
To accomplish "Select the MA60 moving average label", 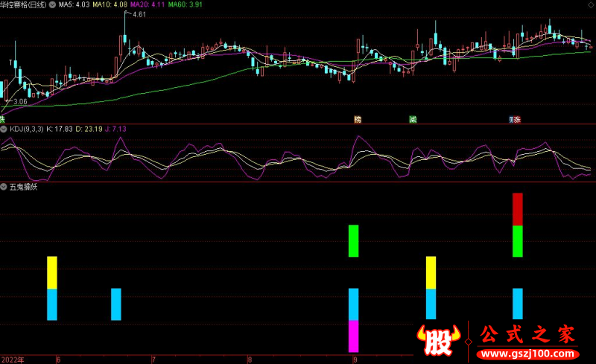I will click(185, 4).
